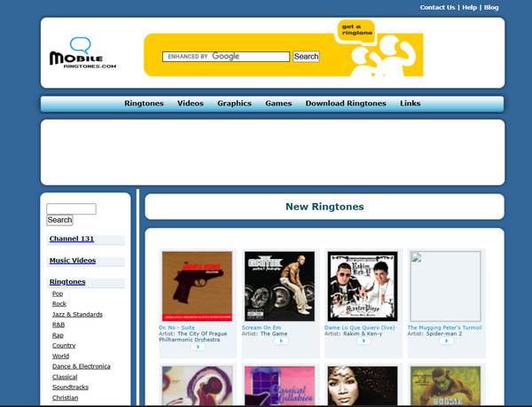Play The Mugging Peter's Turmoil preview

point(447,340)
